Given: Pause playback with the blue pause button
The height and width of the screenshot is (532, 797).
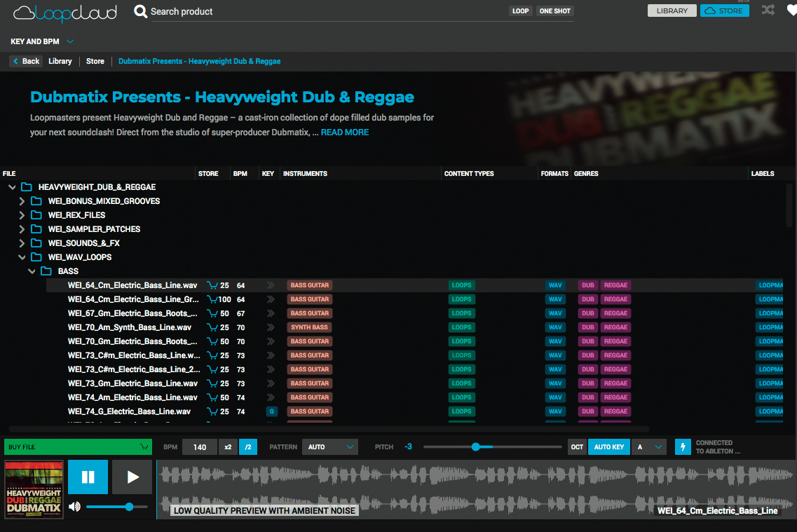Looking at the screenshot, I should 88,477.
